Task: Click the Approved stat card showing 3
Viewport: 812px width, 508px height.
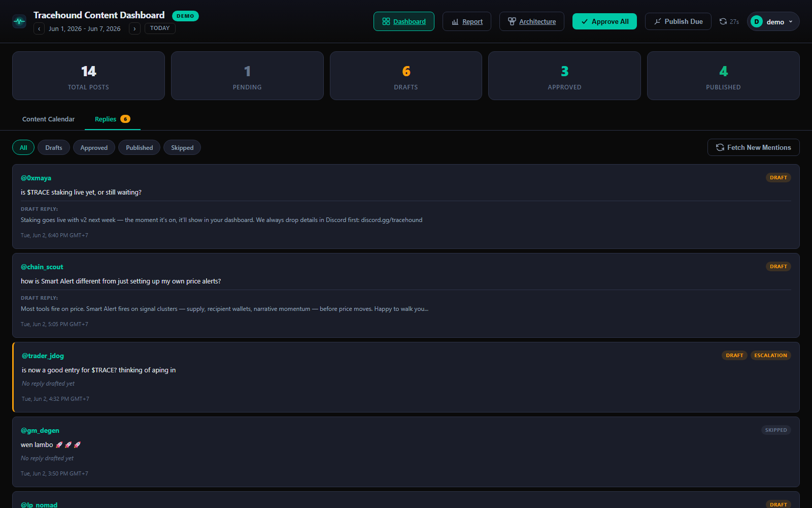Action: [564, 76]
